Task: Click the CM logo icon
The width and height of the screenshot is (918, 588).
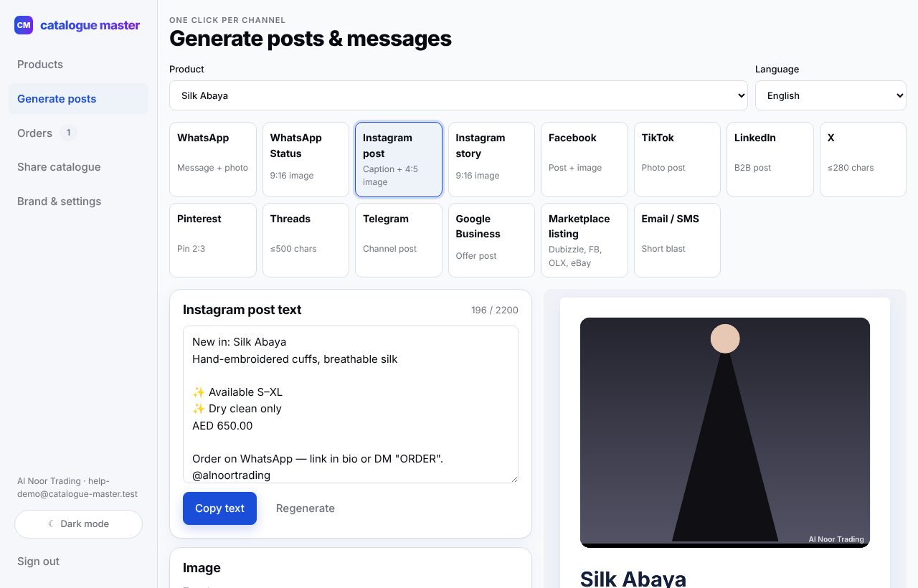Action: [24, 25]
